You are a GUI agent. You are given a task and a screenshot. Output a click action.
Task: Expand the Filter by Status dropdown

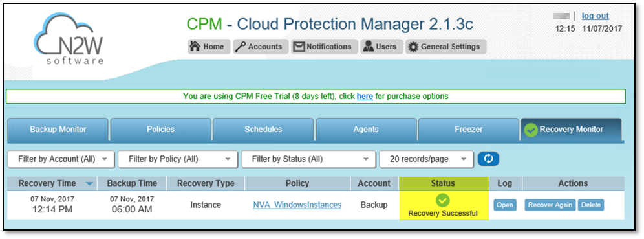308,159
